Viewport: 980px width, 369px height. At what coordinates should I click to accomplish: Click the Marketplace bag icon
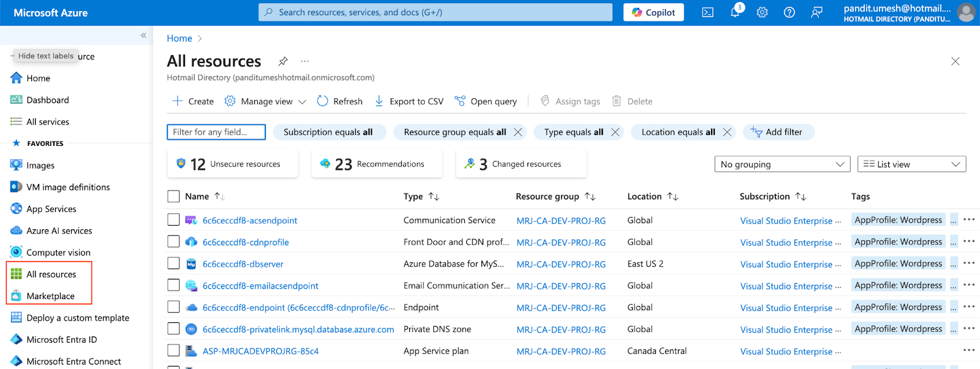[x=17, y=295]
